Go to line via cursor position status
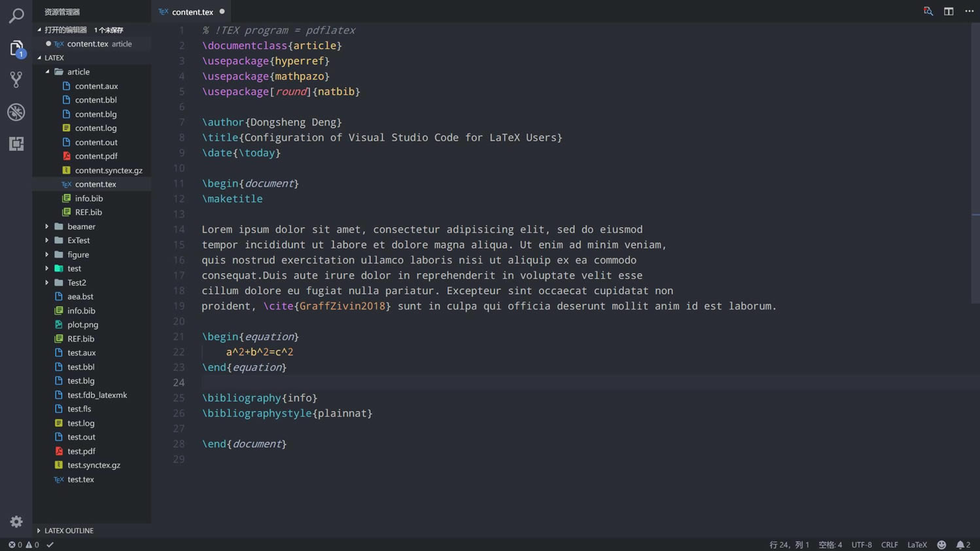 click(x=789, y=544)
